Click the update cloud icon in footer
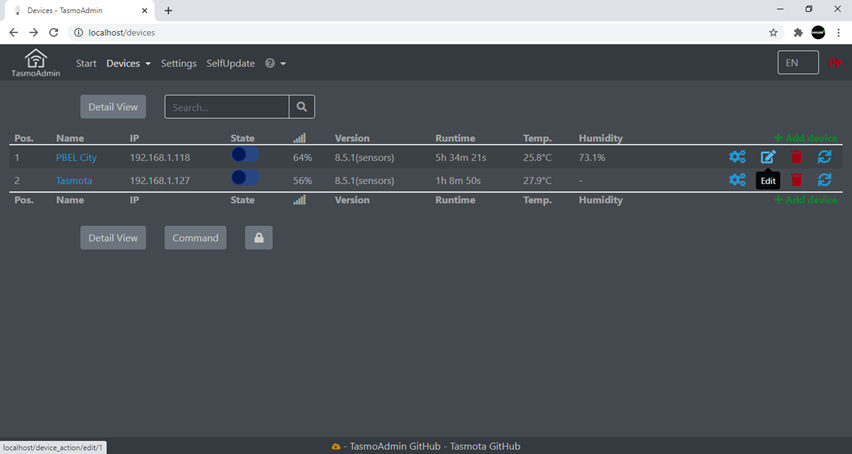Viewport: 852px width, 454px height. point(336,446)
